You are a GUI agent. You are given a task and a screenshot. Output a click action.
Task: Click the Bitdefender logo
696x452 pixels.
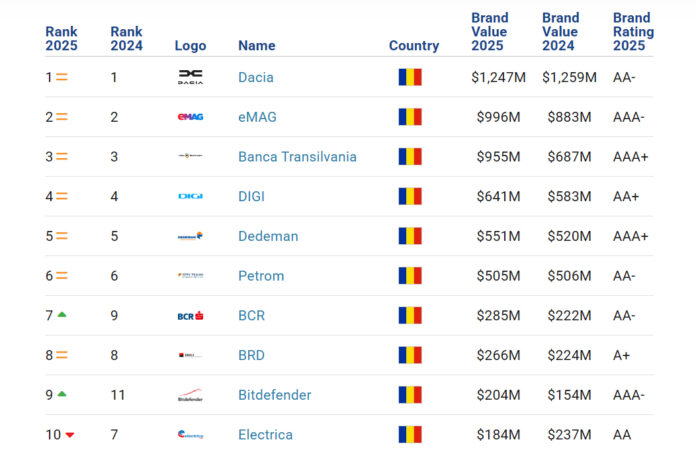coord(190,395)
